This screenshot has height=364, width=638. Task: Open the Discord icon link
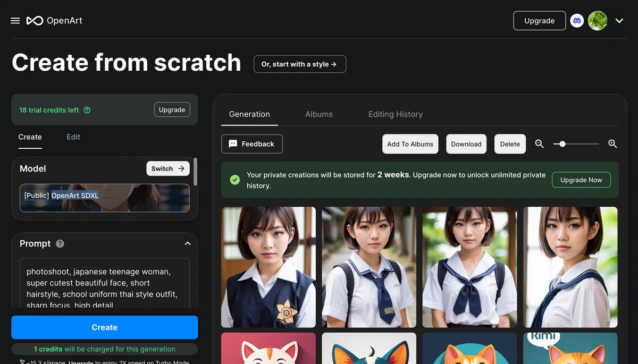click(577, 21)
